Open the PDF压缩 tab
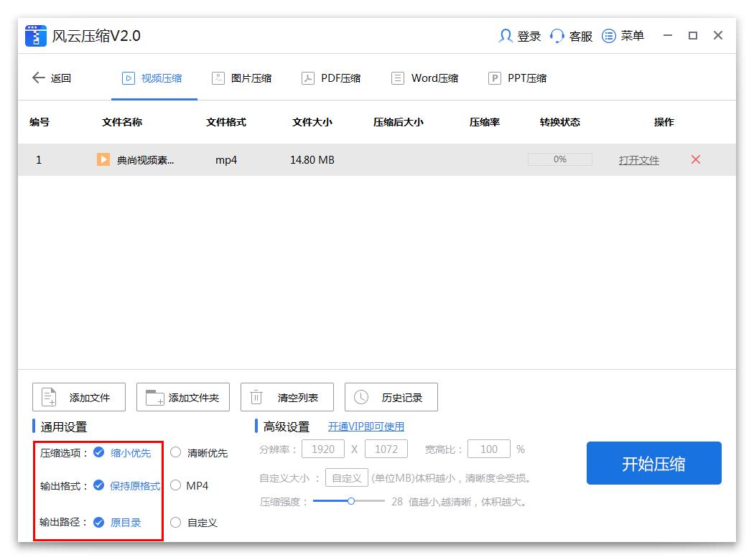Viewport: 754px width, 560px height. (x=331, y=78)
